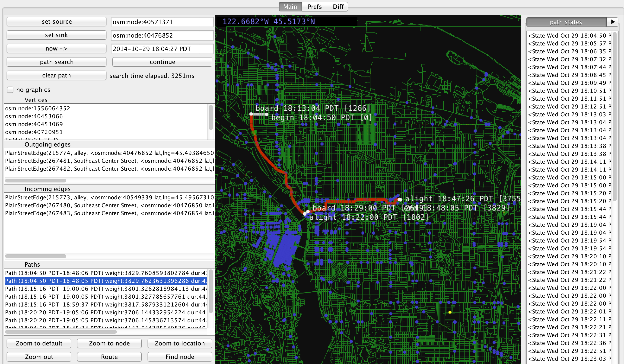Click in the sink node input field
Viewport: 624px width, 364px height.
[162, 35]
